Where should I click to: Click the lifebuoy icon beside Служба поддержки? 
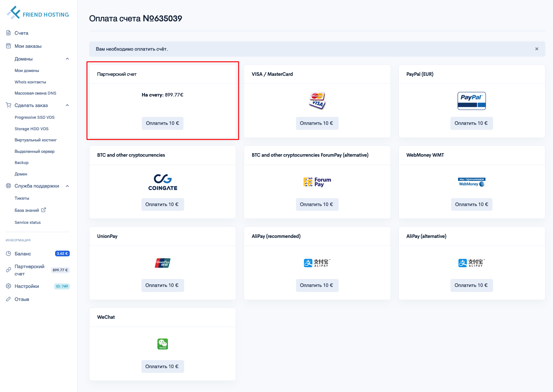click(9, 186)
